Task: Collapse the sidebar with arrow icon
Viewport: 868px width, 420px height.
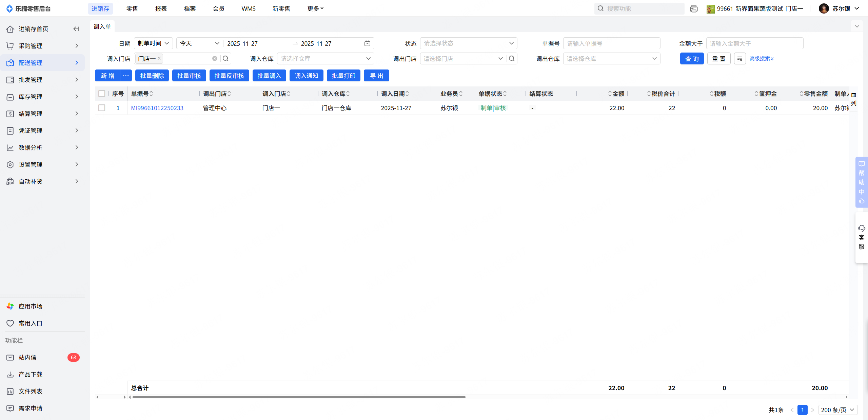Action: 76,29
